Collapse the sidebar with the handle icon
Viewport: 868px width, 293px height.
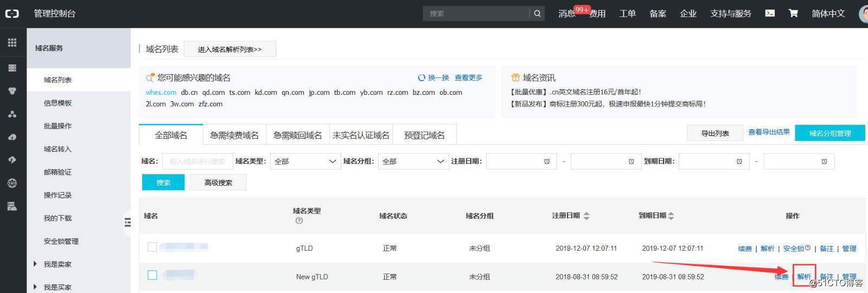point(127,222)
